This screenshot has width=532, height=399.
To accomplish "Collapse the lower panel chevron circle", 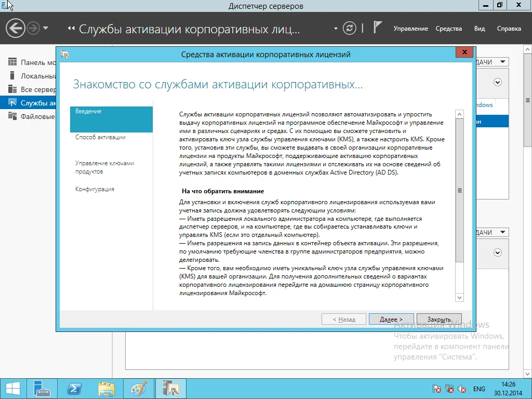I will point(497,252).
